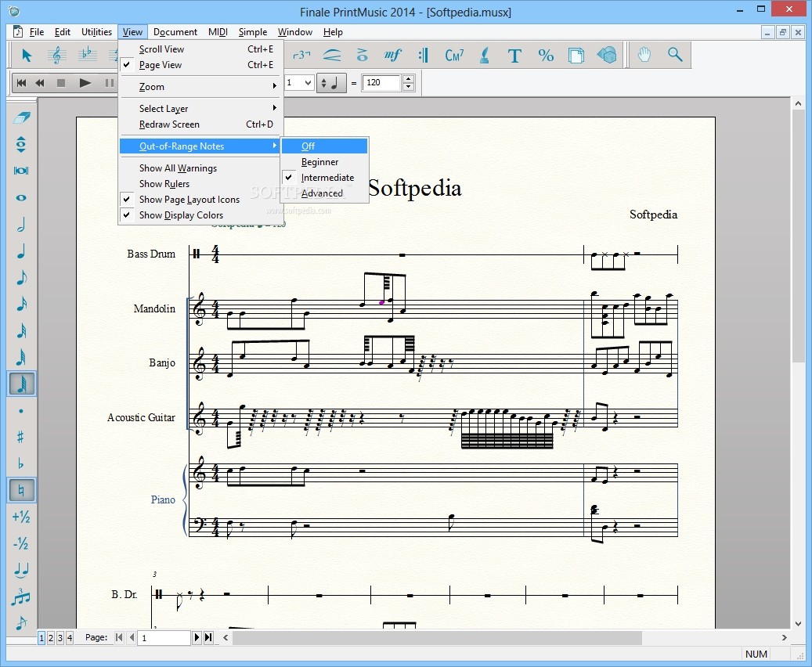Select the Hand Grabber tool
The image size is (812, 667).
644,55
